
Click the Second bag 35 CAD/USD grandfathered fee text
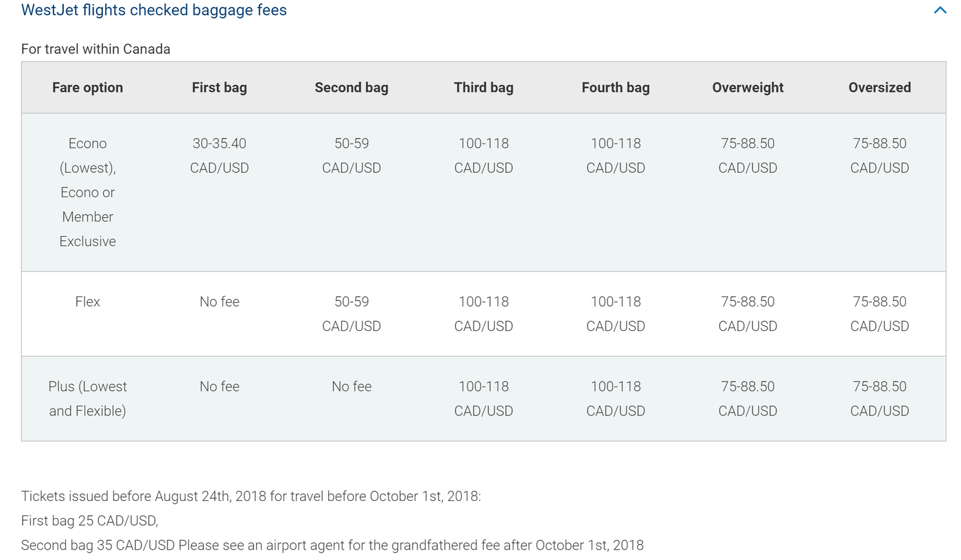click(x=333, y=545)
